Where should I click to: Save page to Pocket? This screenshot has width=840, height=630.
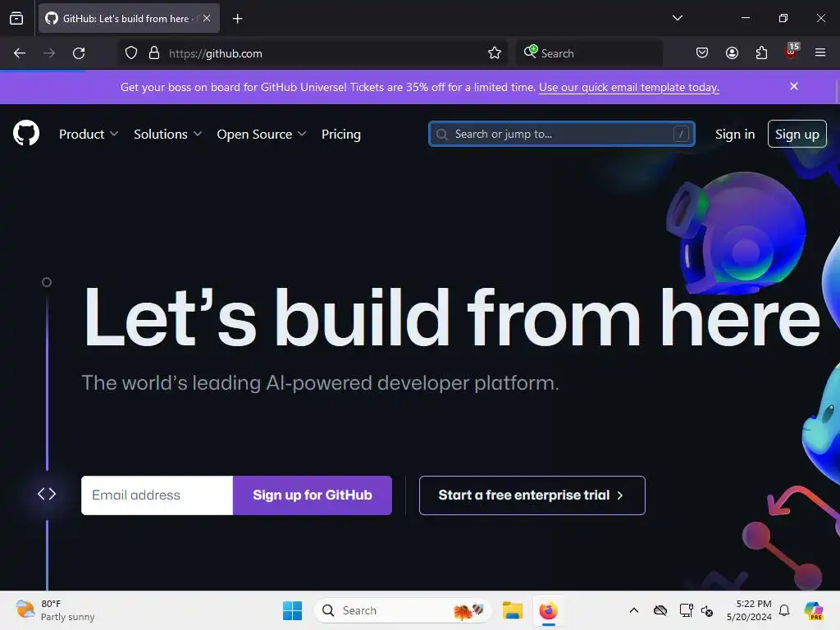[702, 53]
